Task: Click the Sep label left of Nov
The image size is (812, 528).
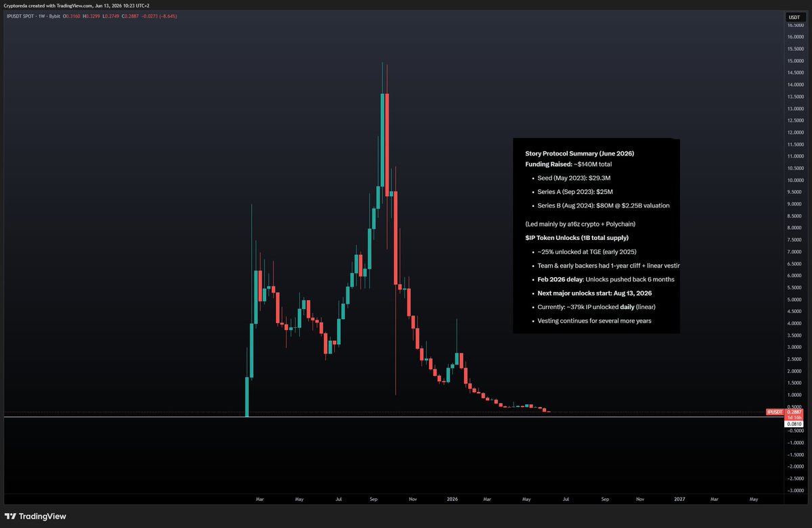Action: 375,500
